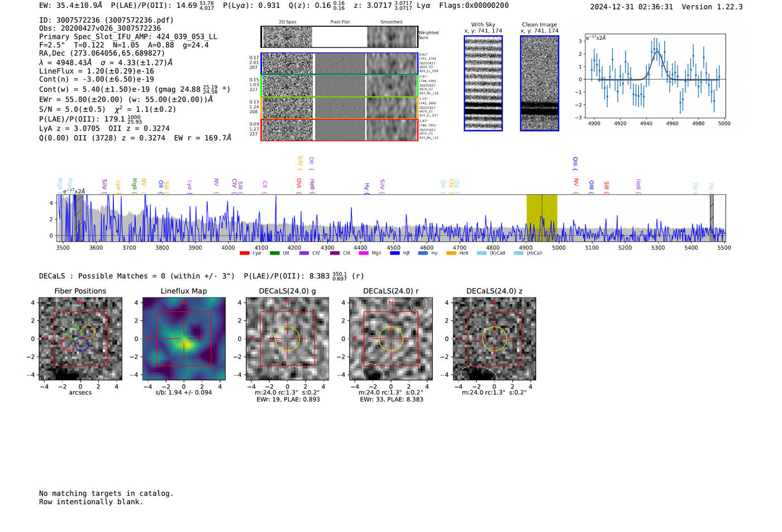Select the Primary Spec_Slot_IFU_AMP text
782x532 pixels.
(128, 37)
